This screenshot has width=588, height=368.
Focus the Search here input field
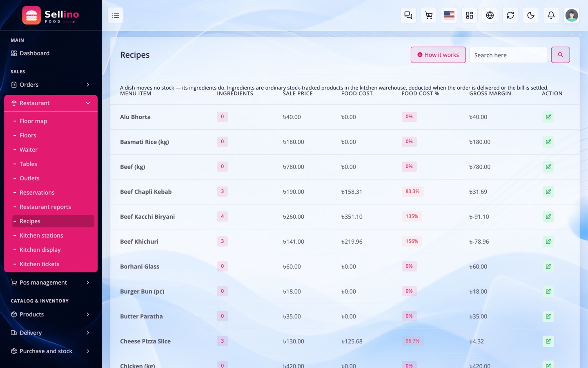pos(508,55)
